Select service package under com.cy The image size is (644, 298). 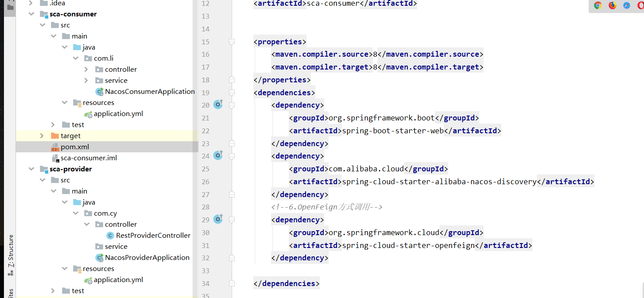pos(116,247)
